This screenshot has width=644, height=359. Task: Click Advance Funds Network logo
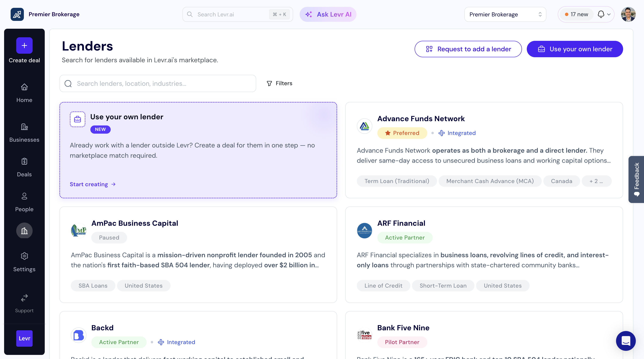(x=364, y=126)
